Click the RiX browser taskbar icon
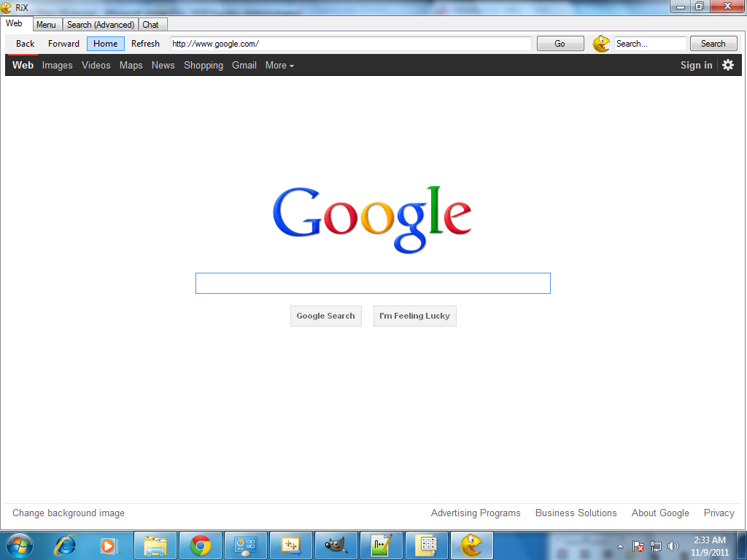Image resolution: width=747 pixels, height=560 pixels. coord(472,545)
